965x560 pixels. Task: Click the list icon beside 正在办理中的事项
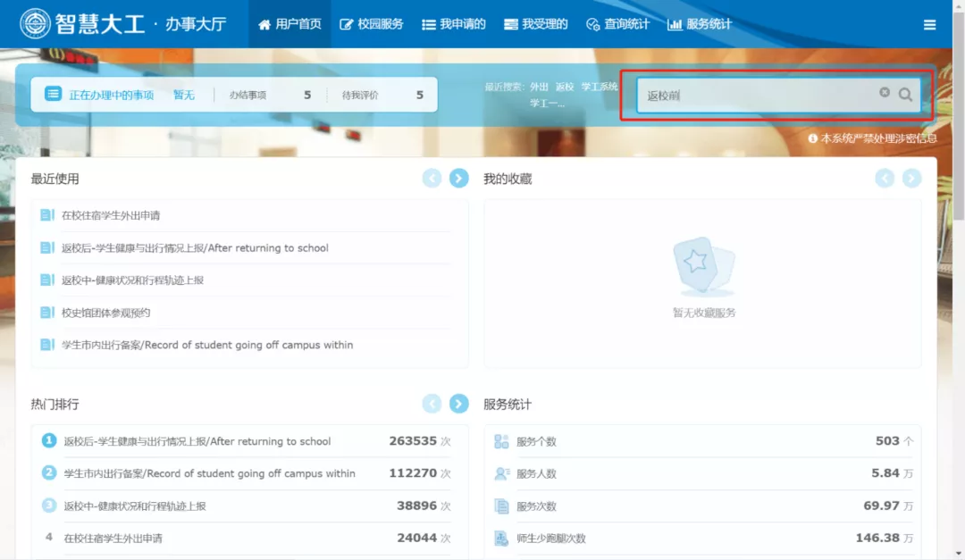(54, 94)
